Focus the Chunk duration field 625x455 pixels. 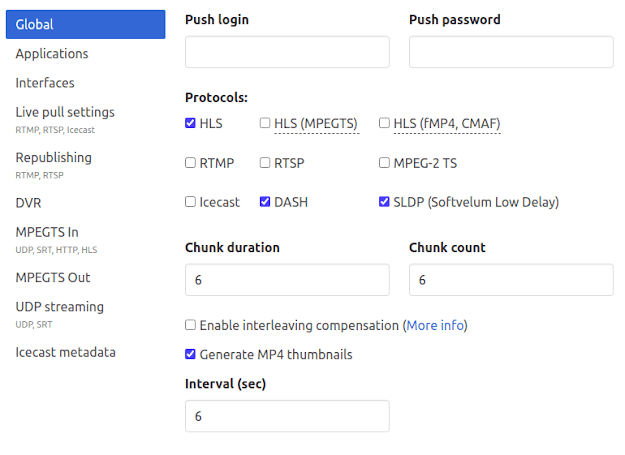click(x=287, y=280)
